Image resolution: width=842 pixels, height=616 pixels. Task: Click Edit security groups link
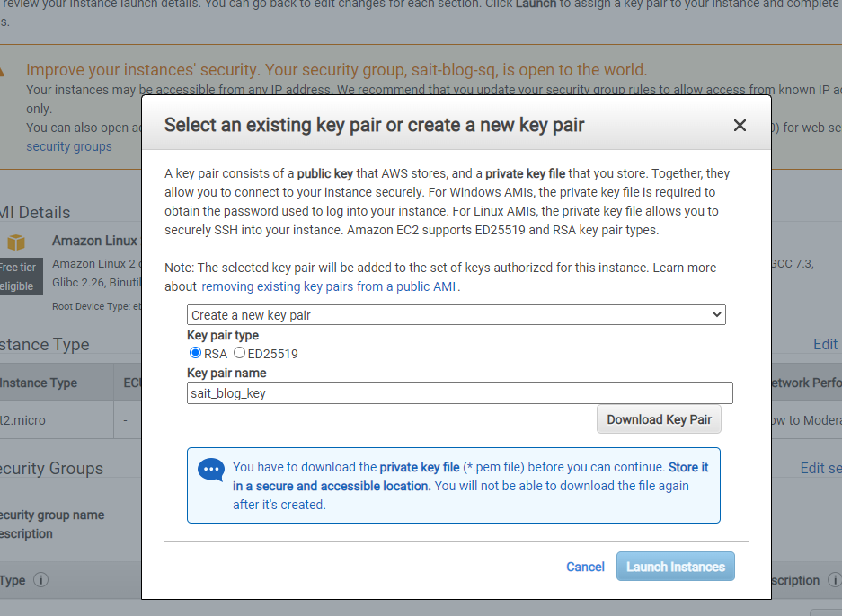click(x=821, y=468)
